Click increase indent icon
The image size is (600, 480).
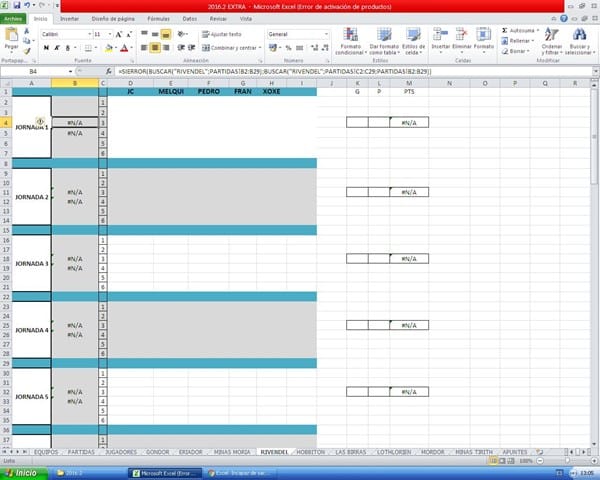pyautogui.click(x=192, y=48)
